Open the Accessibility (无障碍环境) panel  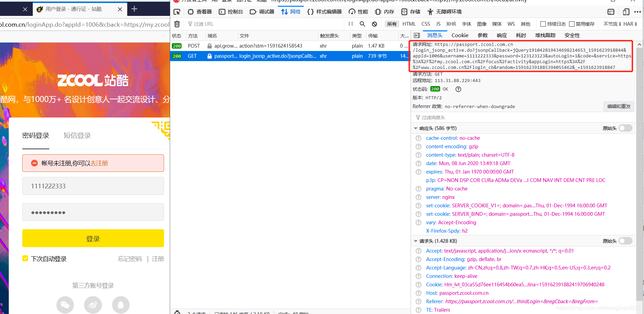(x=444, y=12)
